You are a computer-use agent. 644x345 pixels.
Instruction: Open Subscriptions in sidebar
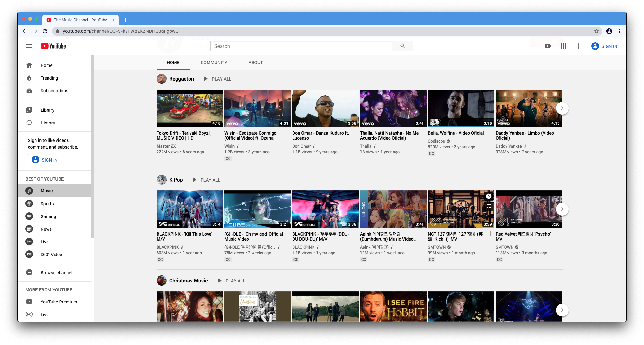pyautogui.click(x=55, y=91)
